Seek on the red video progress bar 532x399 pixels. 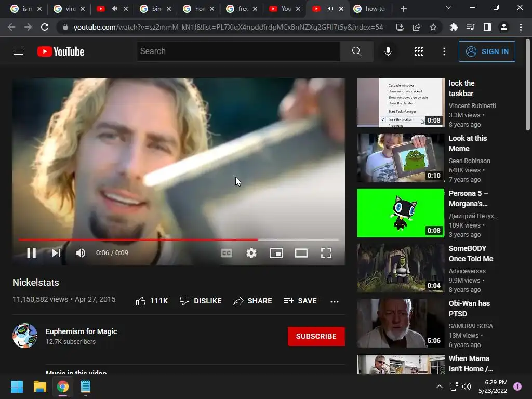[x=179, y=240]
